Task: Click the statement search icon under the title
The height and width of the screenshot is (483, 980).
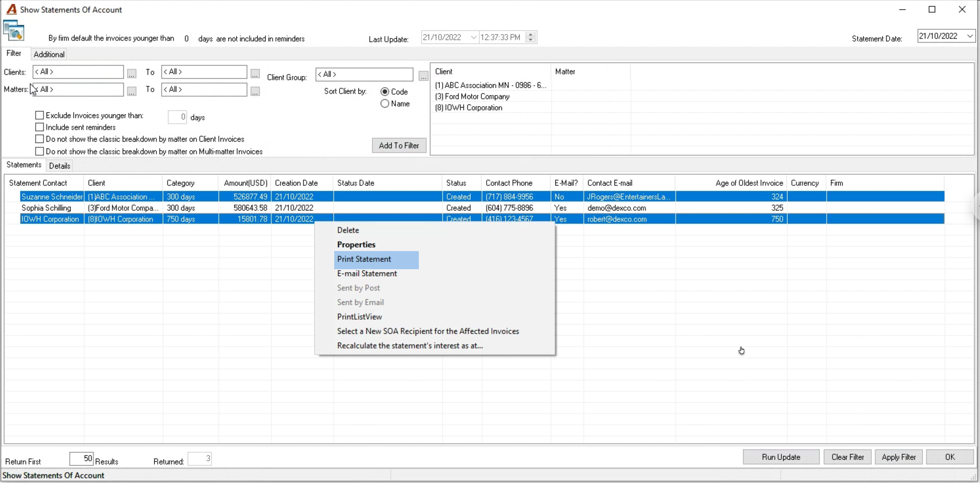Action: tap(14, 30)
